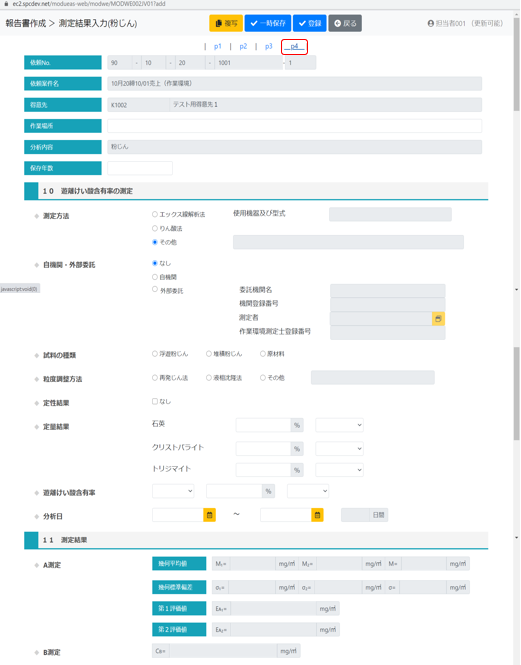This screenshot has width=521, height=665.
Task: Open the dropdown beside トリジマイト percentage
Action: click(339, 470)
